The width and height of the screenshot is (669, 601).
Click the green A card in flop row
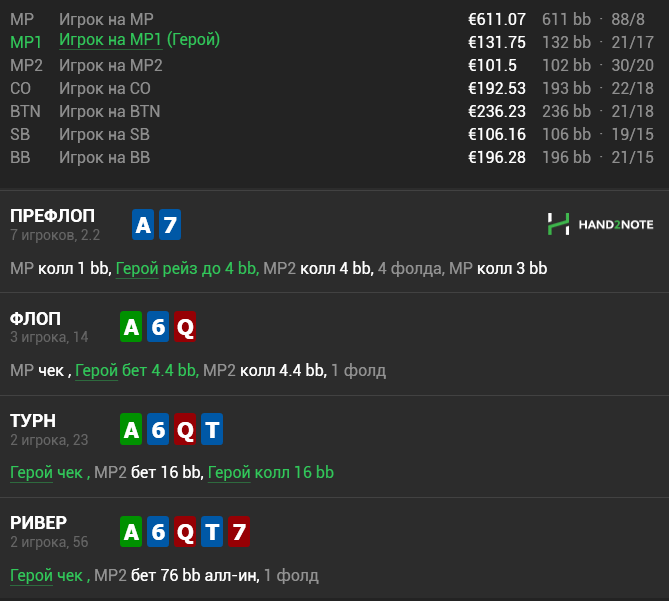pyautogui.click(x=131, y=327)
